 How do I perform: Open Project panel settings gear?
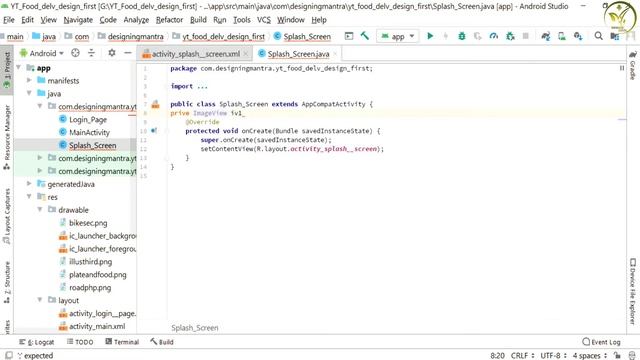tap(112, 53)
